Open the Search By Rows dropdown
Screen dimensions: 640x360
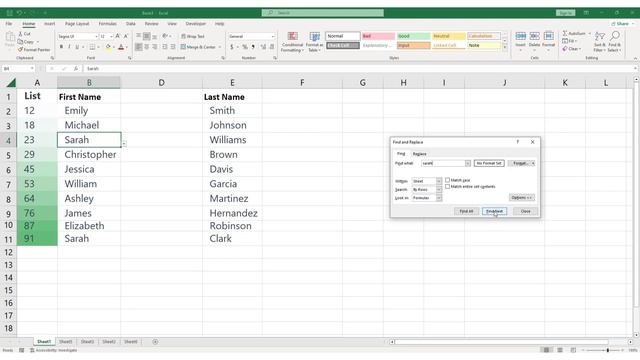(x=439, y=189)
